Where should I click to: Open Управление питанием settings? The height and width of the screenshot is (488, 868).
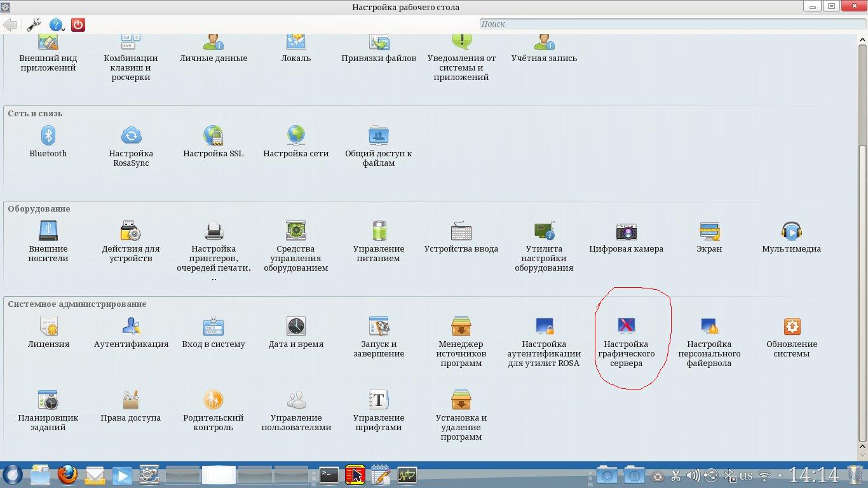pyautogui.click(x=379, y=241)
